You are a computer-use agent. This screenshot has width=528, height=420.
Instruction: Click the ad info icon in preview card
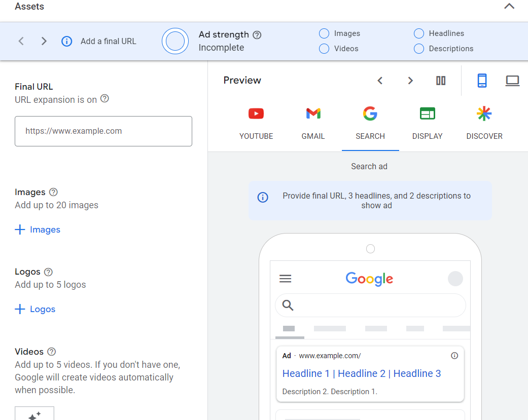pyautogui.click(x=454, y=356)
